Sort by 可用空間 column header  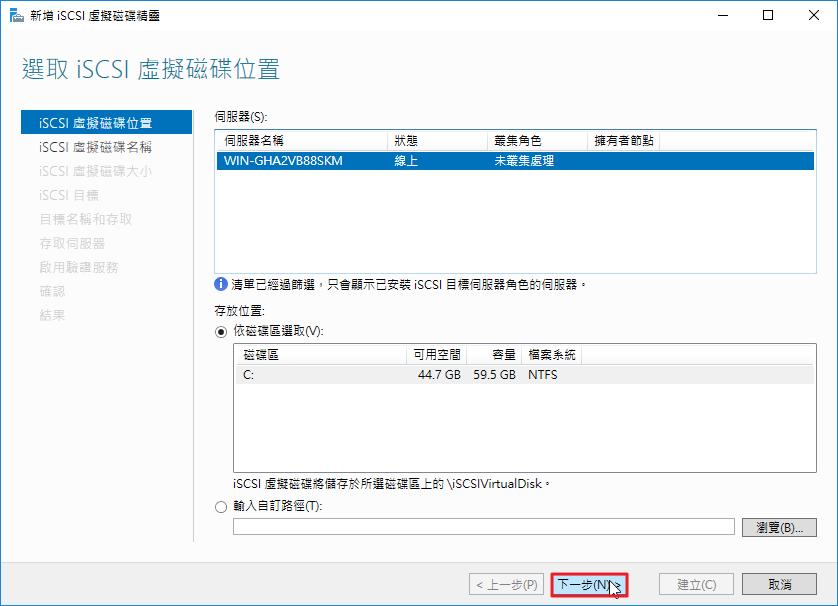[x=437, y=354]
